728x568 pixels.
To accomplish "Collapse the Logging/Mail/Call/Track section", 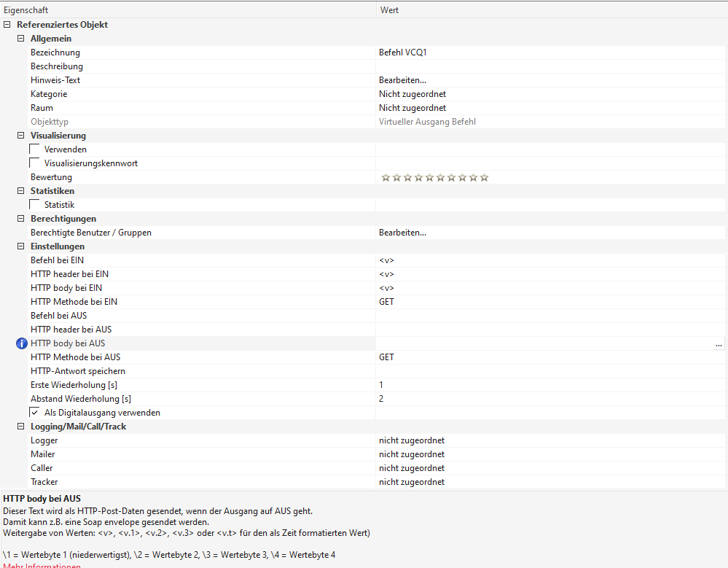I will [20, 427].
